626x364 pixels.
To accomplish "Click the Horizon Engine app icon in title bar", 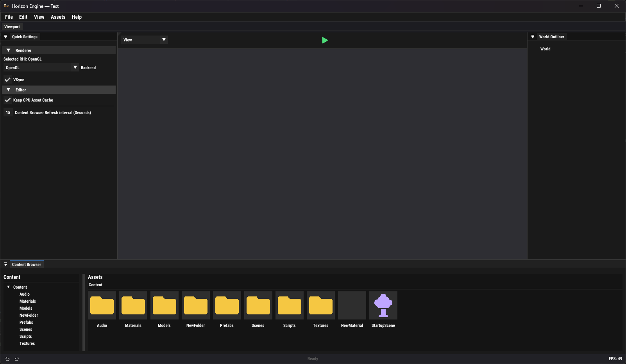I will (6, 6).
